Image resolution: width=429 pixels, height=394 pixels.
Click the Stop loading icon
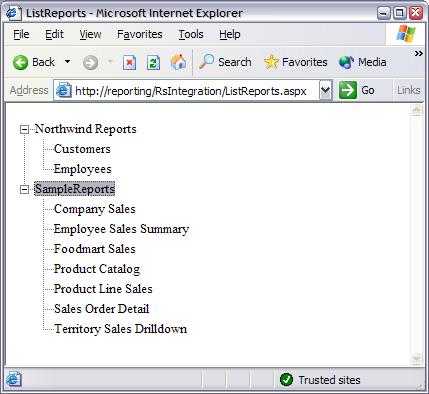point(129,62)
